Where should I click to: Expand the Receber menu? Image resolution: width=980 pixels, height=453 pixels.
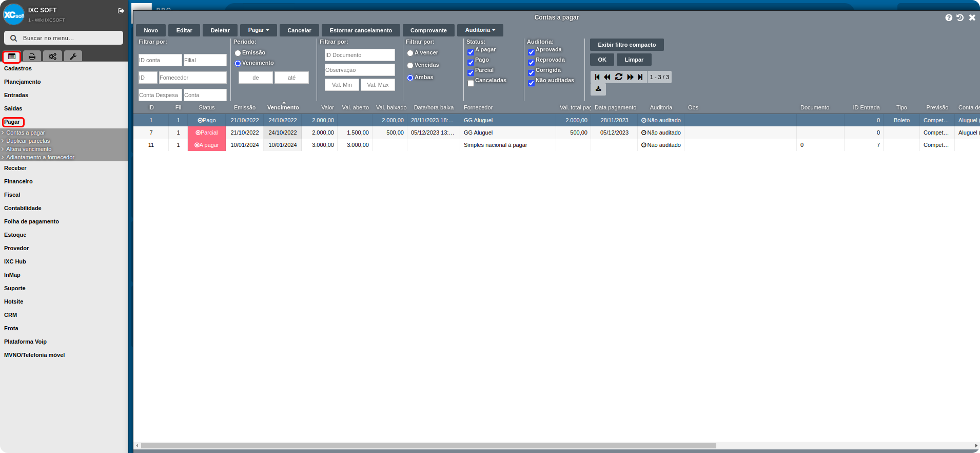15,168
